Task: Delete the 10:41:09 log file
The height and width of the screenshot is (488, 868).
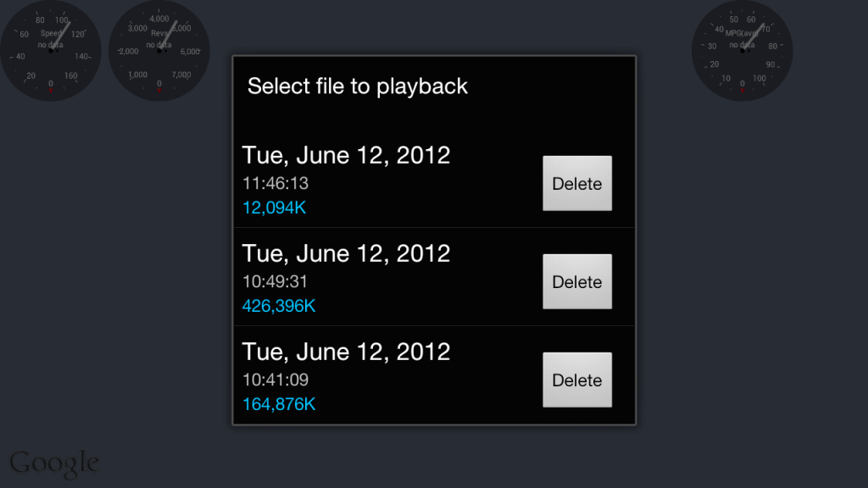Action: click(x=576, y=380)
